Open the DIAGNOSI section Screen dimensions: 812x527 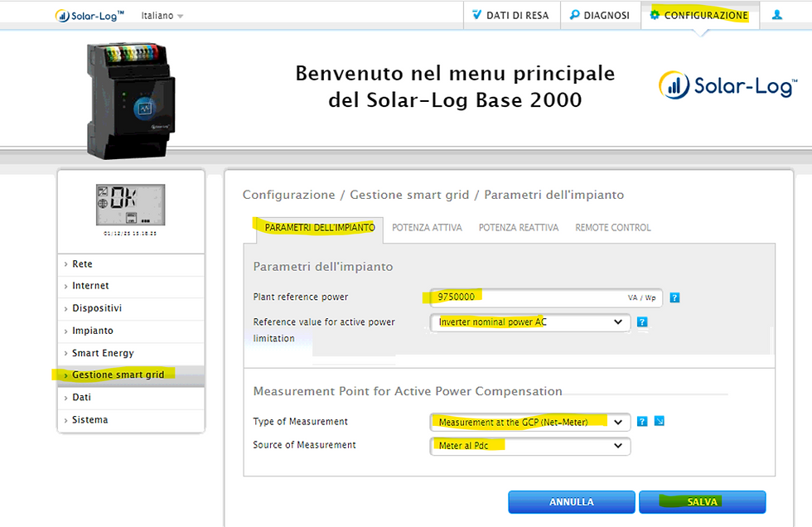pyautogui.click(x=601, y=16)
